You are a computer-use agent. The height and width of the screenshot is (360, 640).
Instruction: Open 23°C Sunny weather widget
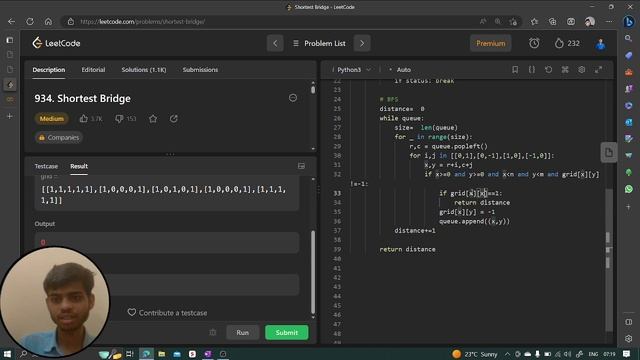pos(475,354)
